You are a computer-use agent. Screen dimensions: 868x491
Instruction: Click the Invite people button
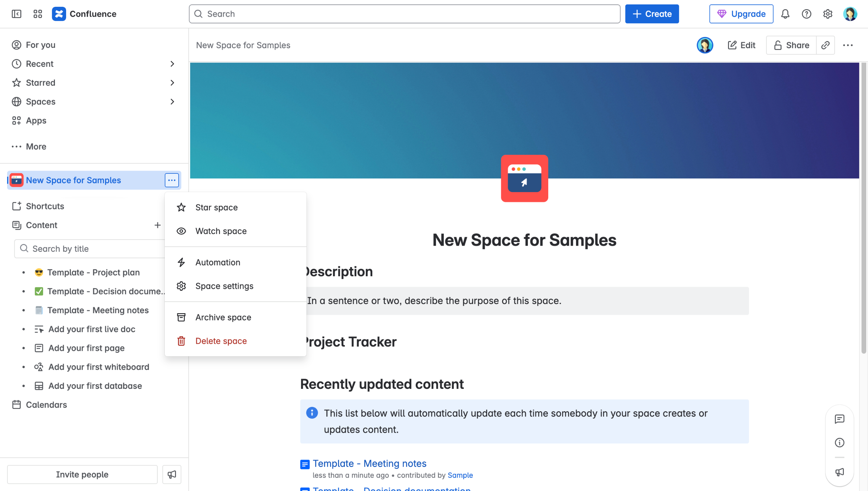[x=82, y=474]
